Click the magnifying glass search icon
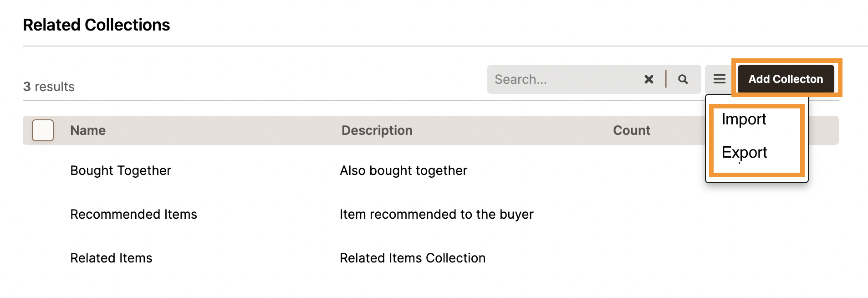 683,79
